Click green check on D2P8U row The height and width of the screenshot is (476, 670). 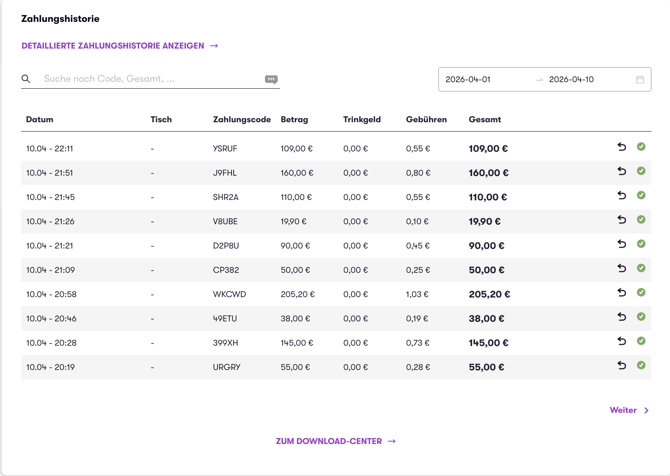(x=641, y=244)
